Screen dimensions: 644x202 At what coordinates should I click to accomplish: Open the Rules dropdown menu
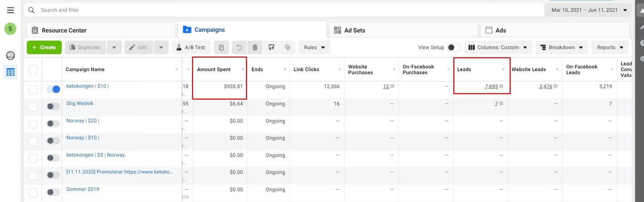point(314,47)
